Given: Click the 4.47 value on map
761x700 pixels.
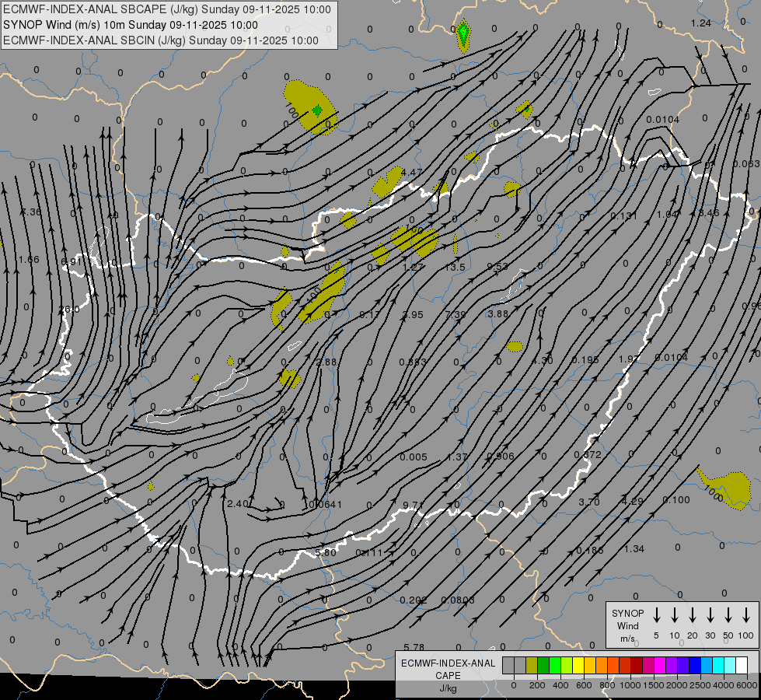Looking at the screenshot, I should coord(412,173).
